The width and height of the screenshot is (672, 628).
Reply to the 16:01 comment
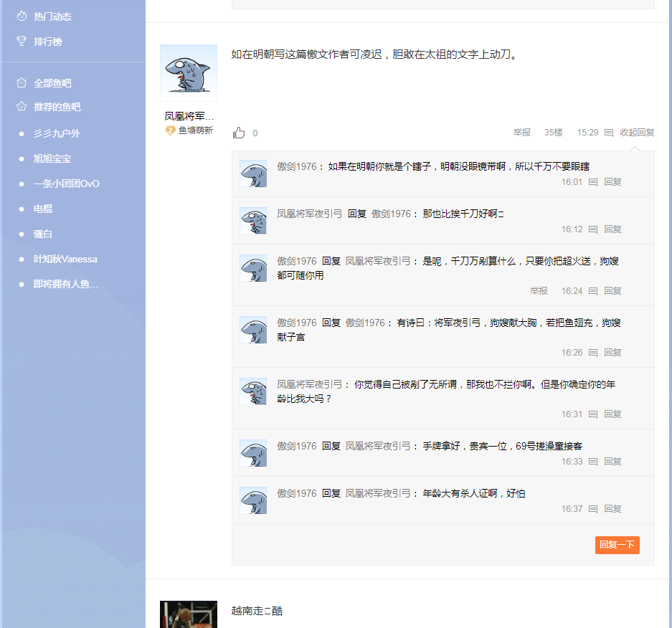tap(612, 182)
